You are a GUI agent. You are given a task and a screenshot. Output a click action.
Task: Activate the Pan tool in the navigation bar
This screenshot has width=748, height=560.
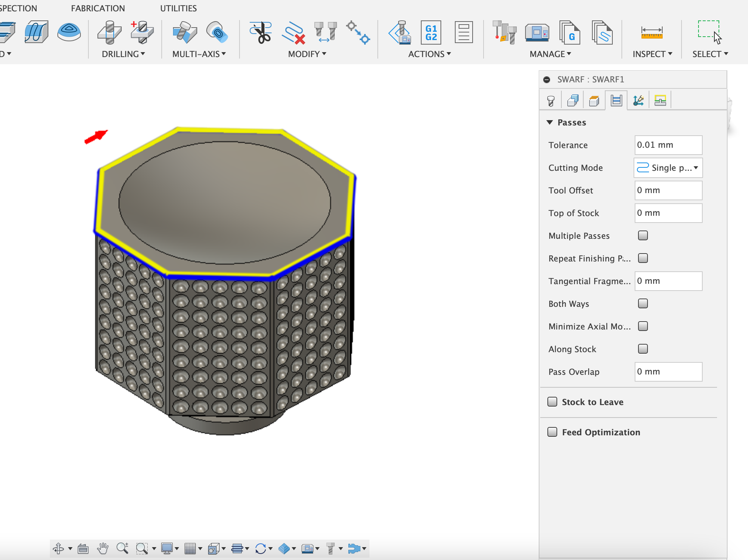(x=103, y=548)
